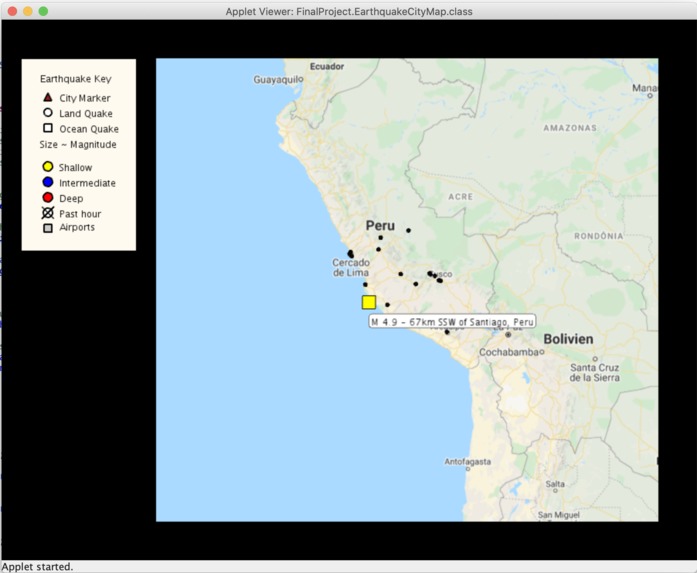Maximize the window with green button

pos(43,11)
